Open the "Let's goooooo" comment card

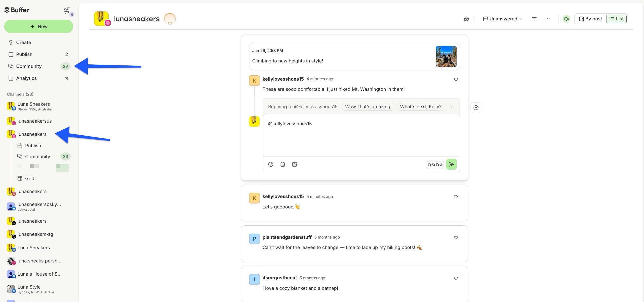(x=354, y=203)
